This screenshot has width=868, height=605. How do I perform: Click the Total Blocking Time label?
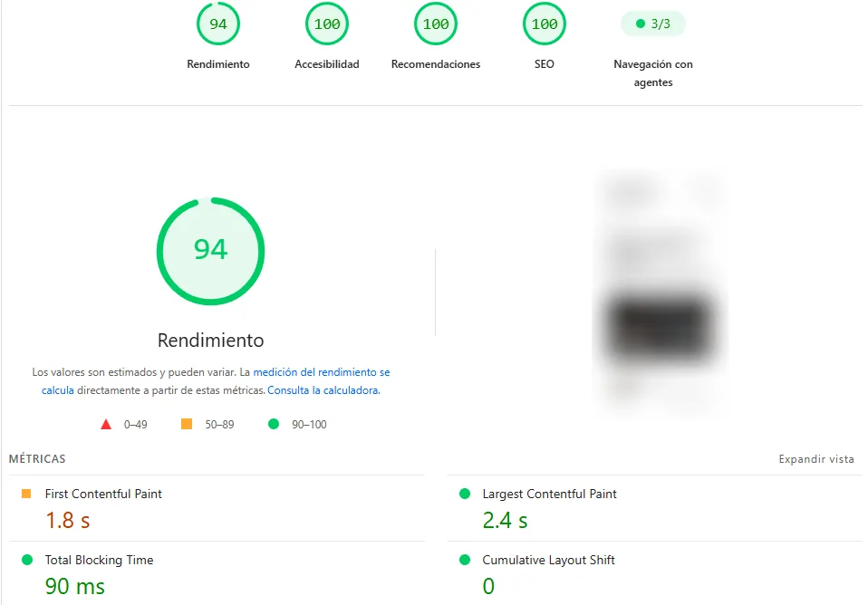point(99,560)
